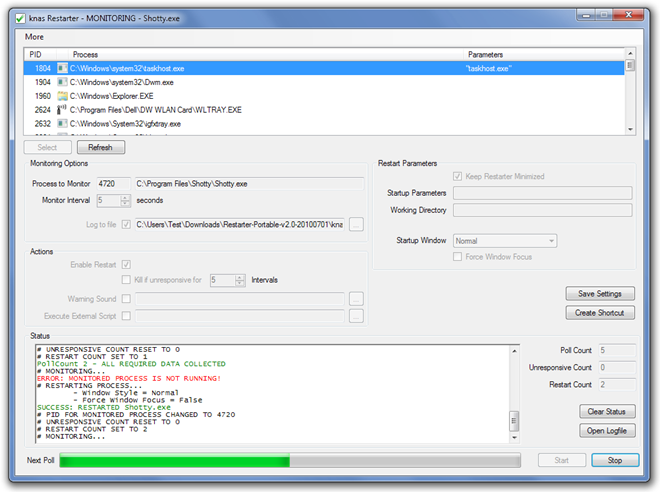Viewport: 660px width, 492px height.
Task: Click the Select button
Action: point(47,147)
